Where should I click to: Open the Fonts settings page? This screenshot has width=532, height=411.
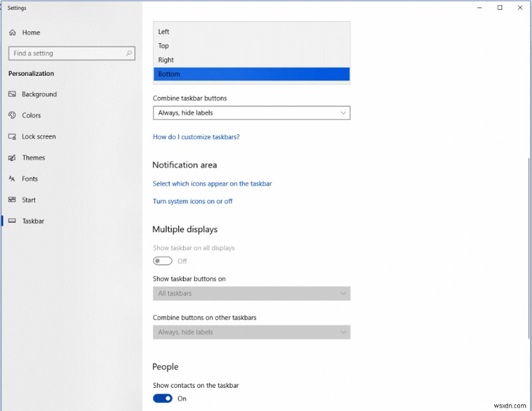tap(30, 179)
